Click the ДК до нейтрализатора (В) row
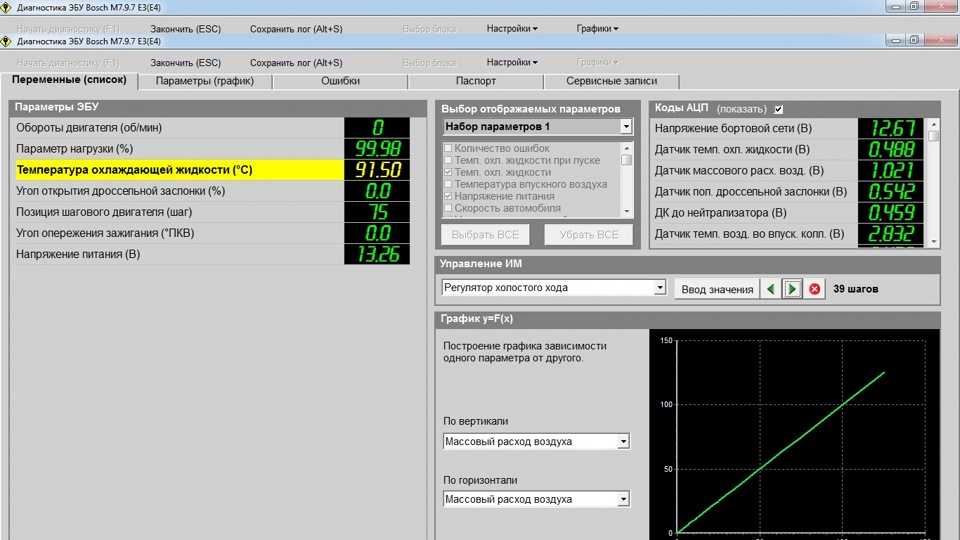The image size is (960, 540). 789,213
